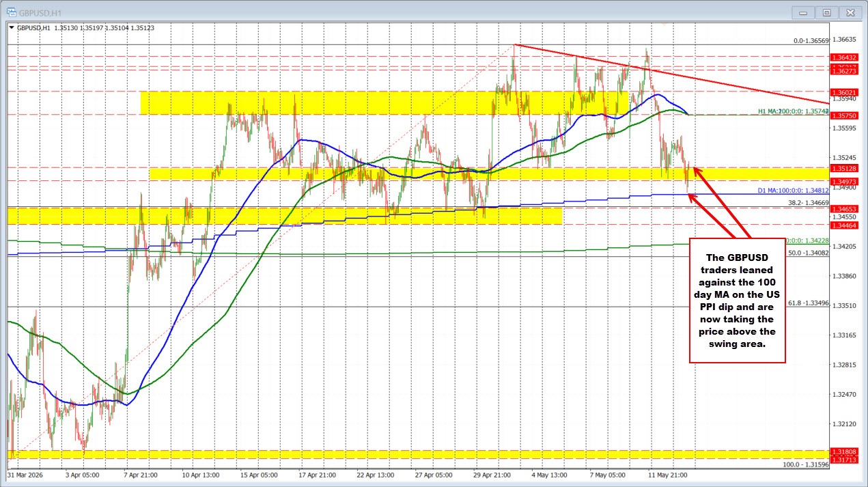
Task: Click the 1.33165 price scale value
Action: 845,335
